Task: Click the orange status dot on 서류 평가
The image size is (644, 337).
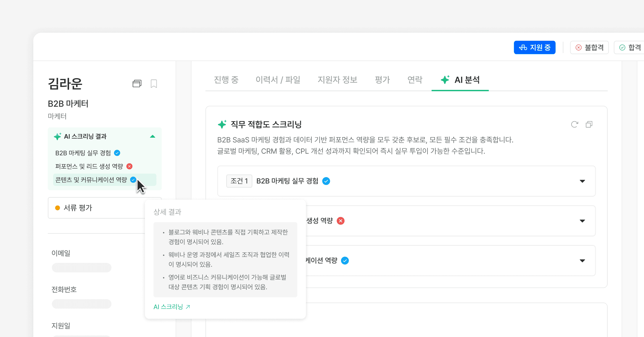Action: [57, 208]
